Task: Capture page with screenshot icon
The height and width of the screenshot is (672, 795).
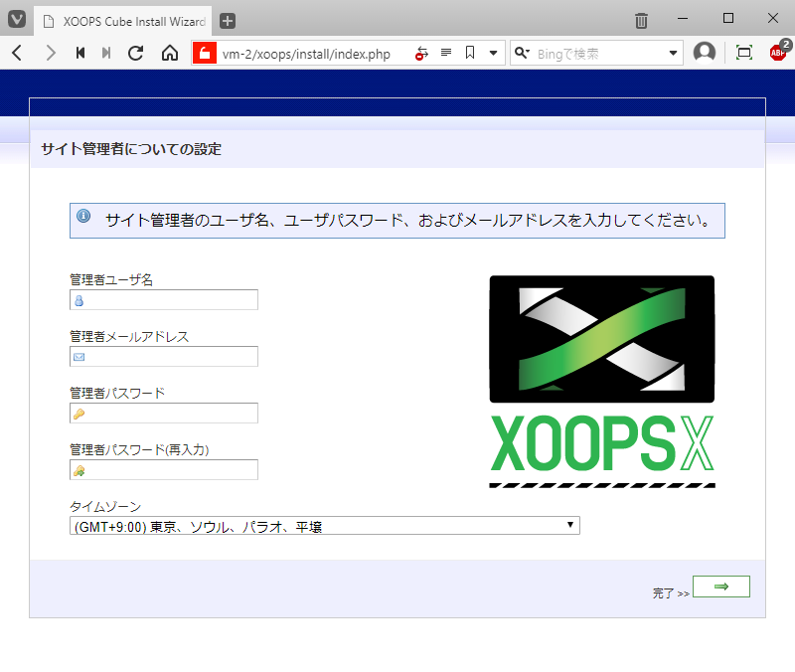Action: click(743, 53)
